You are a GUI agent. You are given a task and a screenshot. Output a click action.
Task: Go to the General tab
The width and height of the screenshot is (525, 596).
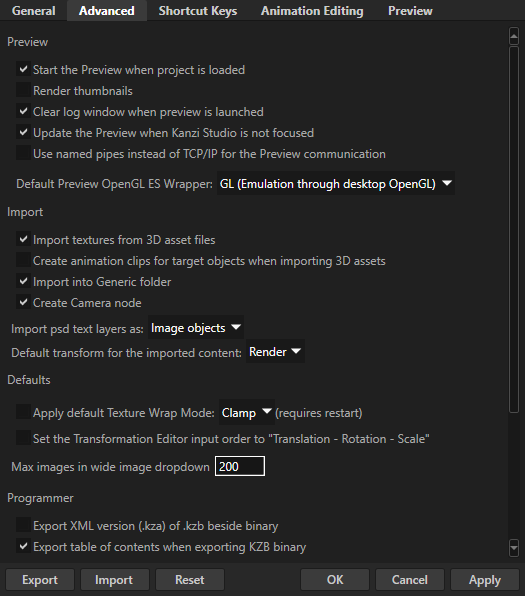point(33,11)
